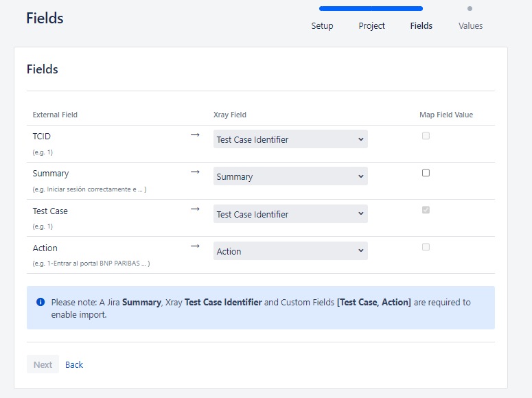Click the arrow icon beside Action field
The image size is (532, 398).
(x=195, y=246)
